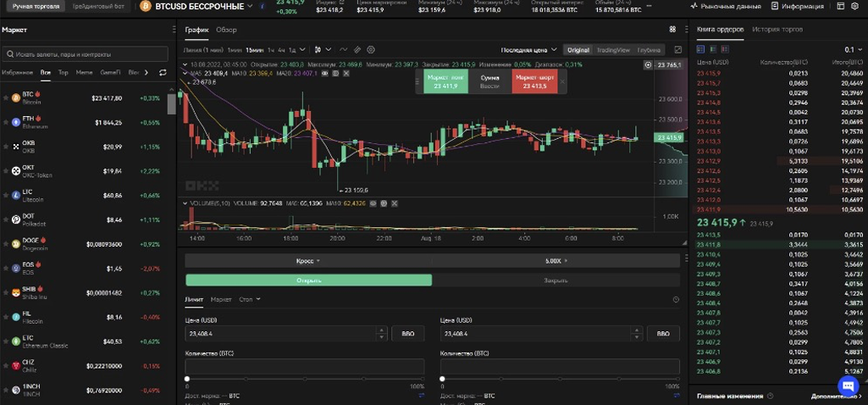The height and width of the screenshot is (405, 868).
Task: Click the Маркет-лонг buy button
Action: 445,81
